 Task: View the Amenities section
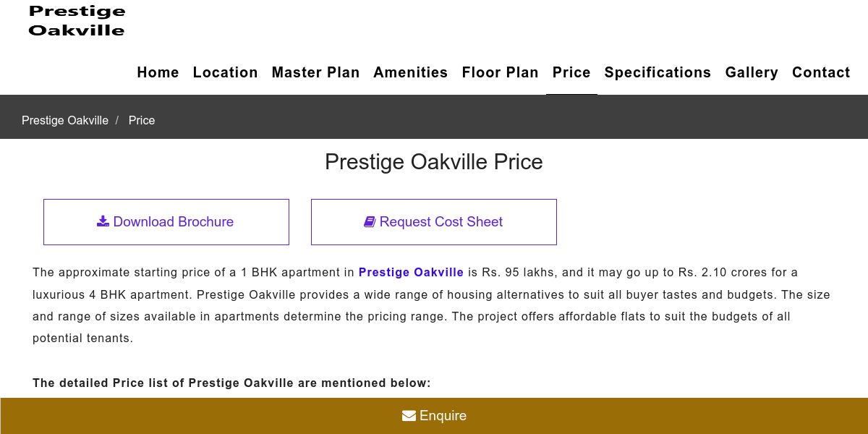[x=410, y=72]
